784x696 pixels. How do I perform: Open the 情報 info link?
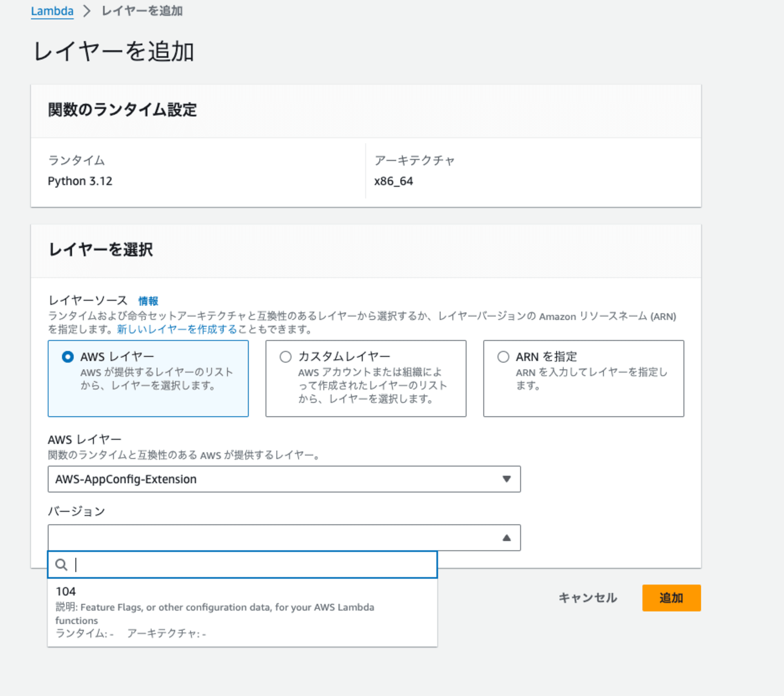148,301
